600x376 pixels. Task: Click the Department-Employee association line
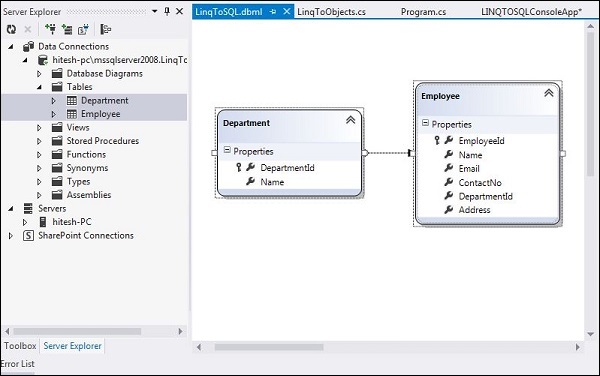pyautogui.click(x=388, y=153)
